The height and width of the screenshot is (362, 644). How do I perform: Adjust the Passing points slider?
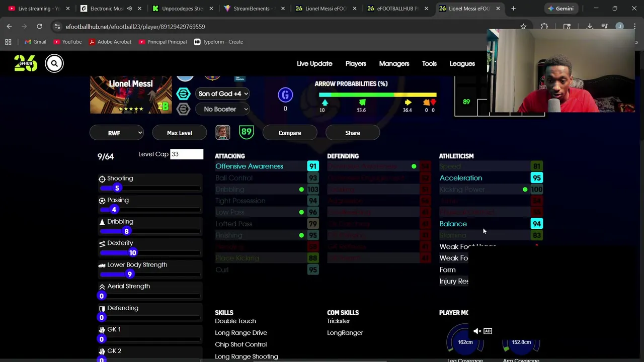pos(150,210)
